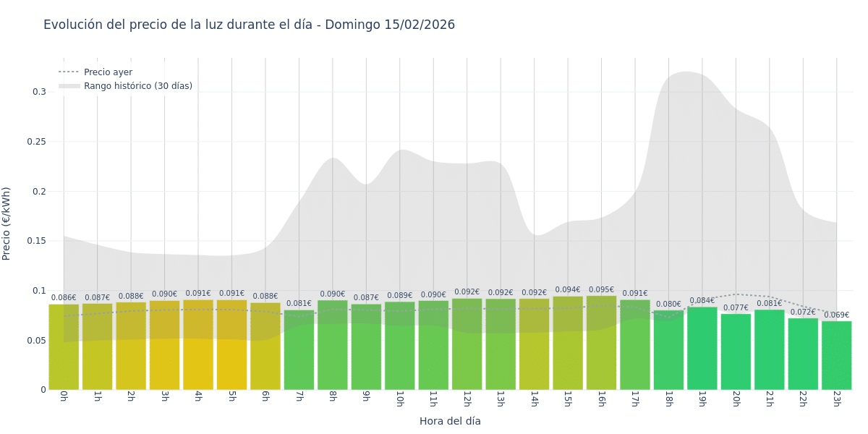Click the "Precio (€/kWh)" axis title
868x434 pixels.
click(7, 224)
